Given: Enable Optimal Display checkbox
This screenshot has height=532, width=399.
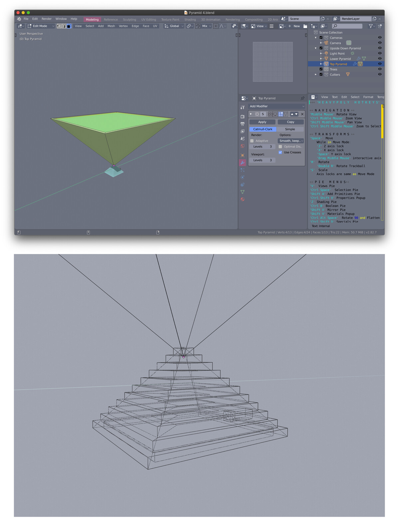Looking at the screenshot, I should [x=280, y=147].
